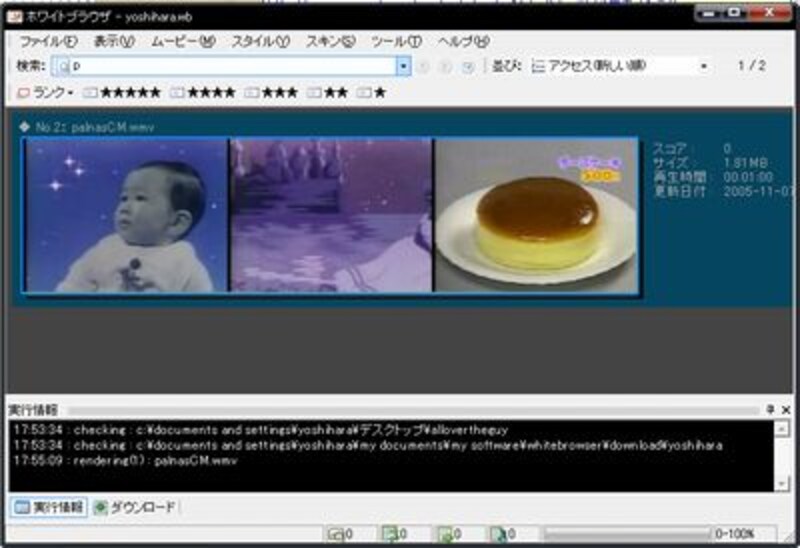800x548 pixels.
Task: Open the ツール menu
Action: click(x=396, y=41)
